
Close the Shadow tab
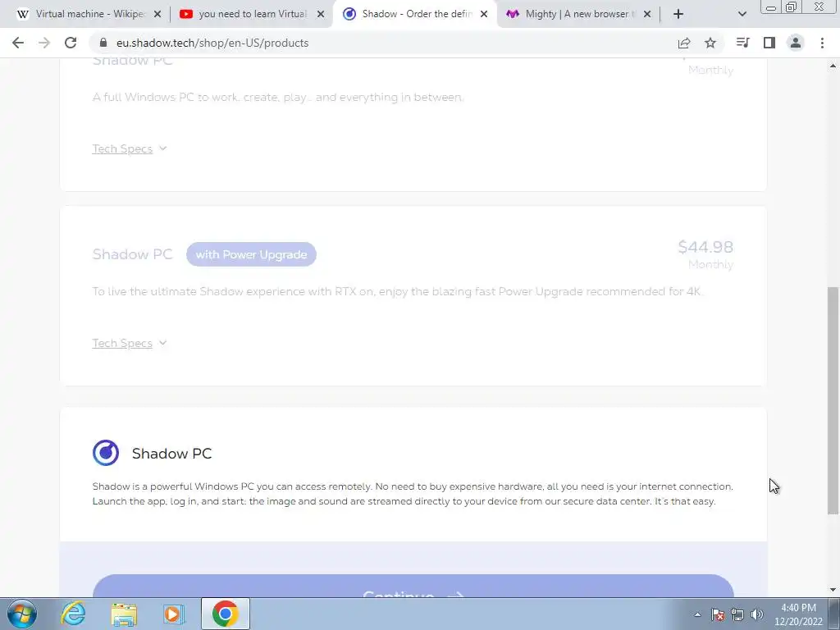(484, 14)
